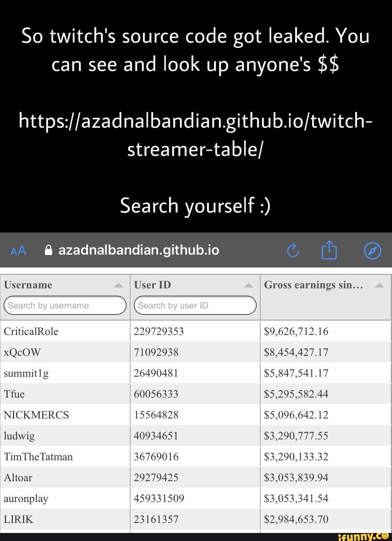
Task: Select the Username column header tab
Action: pyautogui.click(x=28, y=285)
